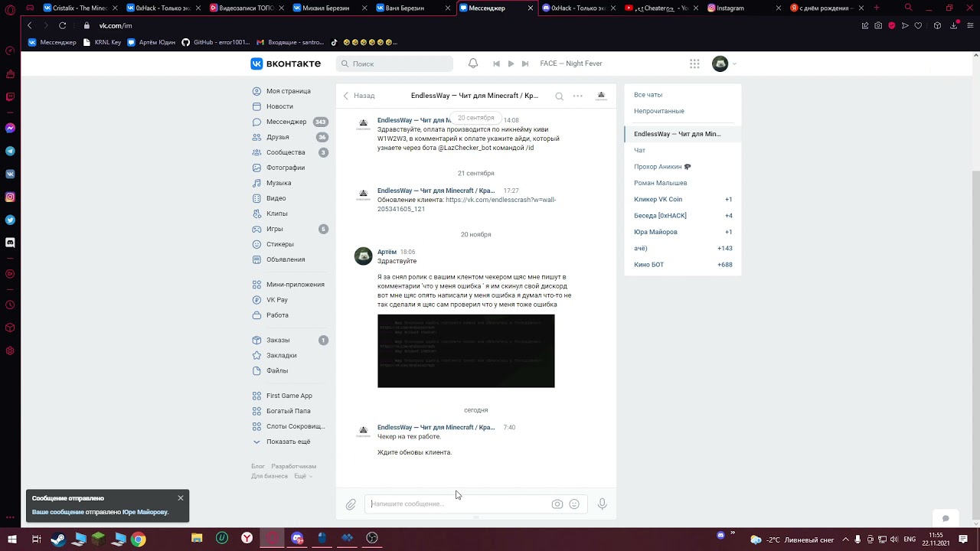The image size is (980, 551).
Task: Show Все чаты filter
Action: [x=648, y=95]
